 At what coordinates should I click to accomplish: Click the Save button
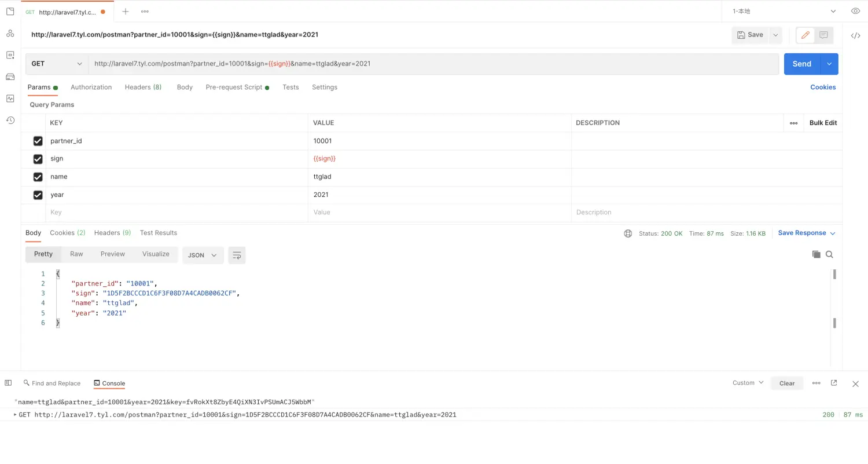tap(751, 35)
